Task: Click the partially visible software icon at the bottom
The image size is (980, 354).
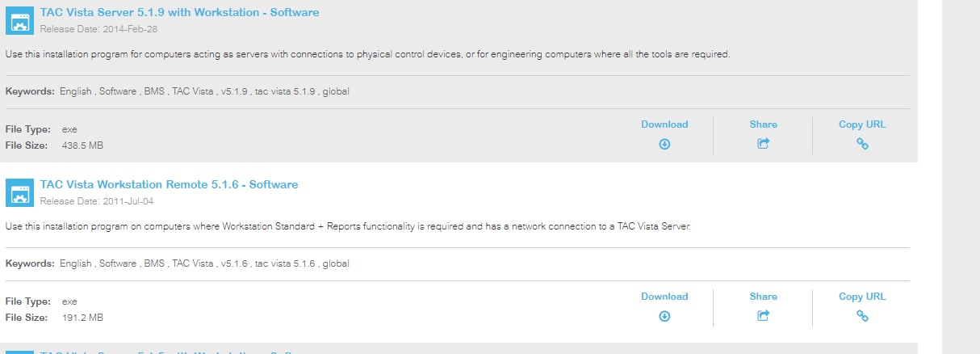Action: tap(19, 352)
